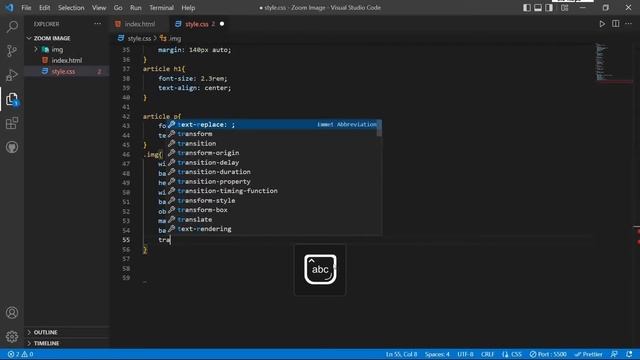Toggle the bottom panel layout icon
This screenshot has height=360, width=640.
click(x=538, y=8)
